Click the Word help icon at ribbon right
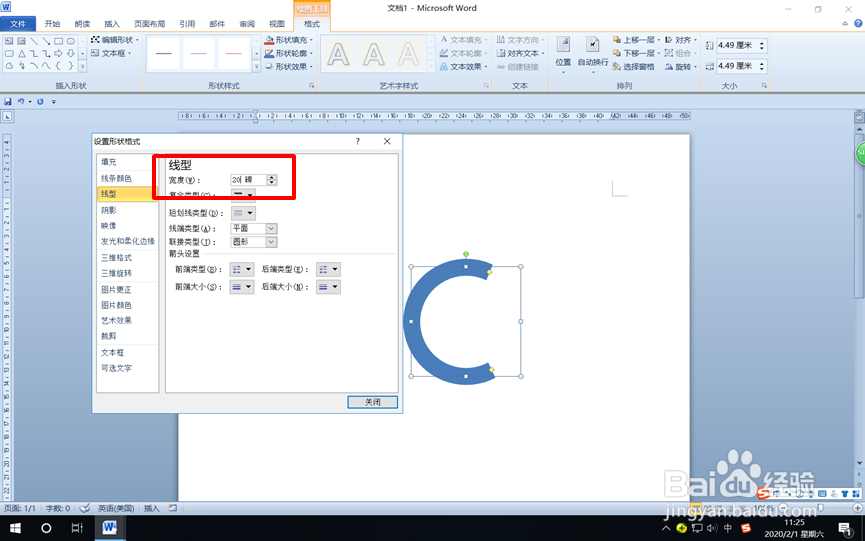The height and width of the screenshot is (541, 865). (858, 23)
